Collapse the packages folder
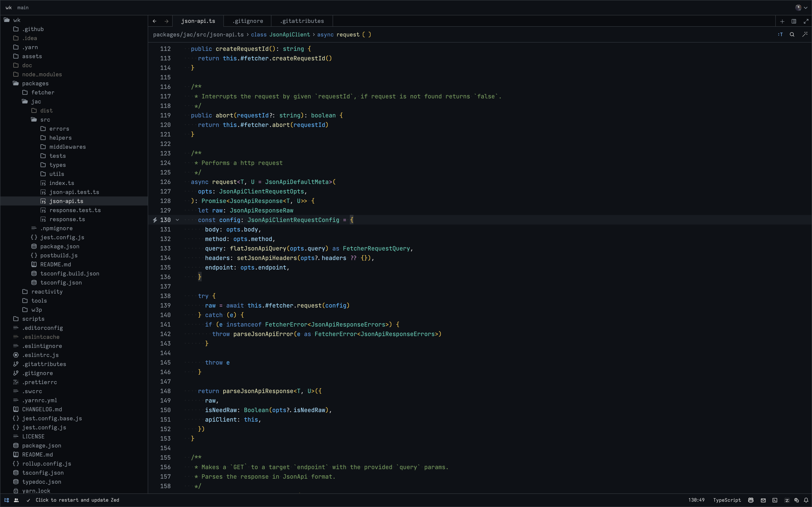This screenshot has height=507, width=812. 35,84
